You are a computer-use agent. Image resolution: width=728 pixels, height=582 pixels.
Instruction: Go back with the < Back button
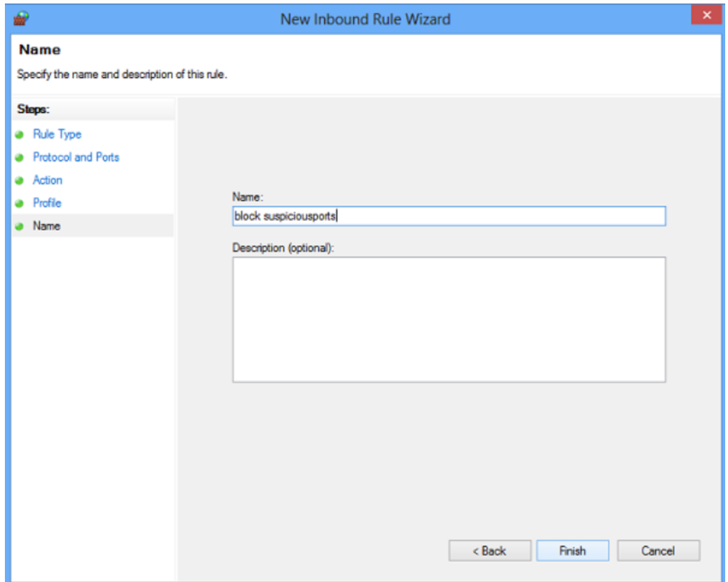(x=490, y=550)
